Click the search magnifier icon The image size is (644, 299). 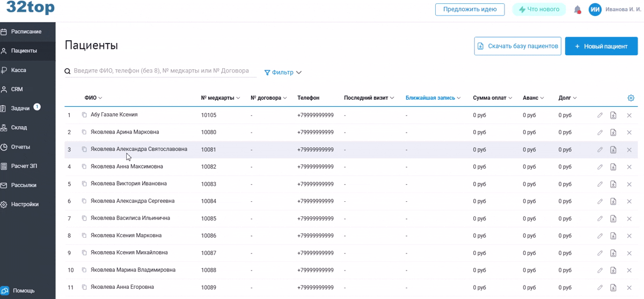pyautogui.click(x=68, y=71)
